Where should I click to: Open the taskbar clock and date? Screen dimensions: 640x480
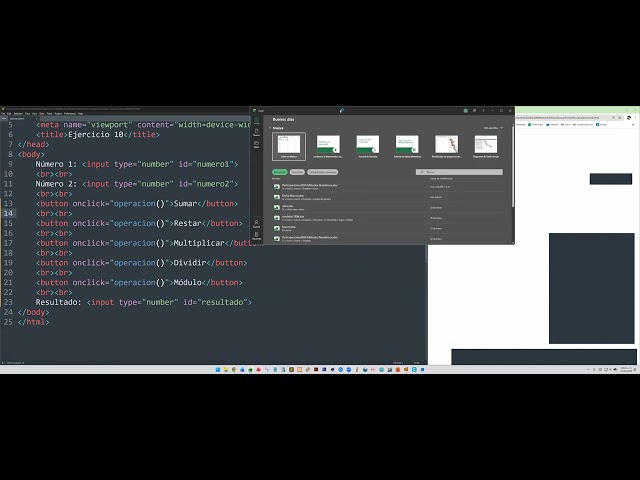click(x=626, y=369)
